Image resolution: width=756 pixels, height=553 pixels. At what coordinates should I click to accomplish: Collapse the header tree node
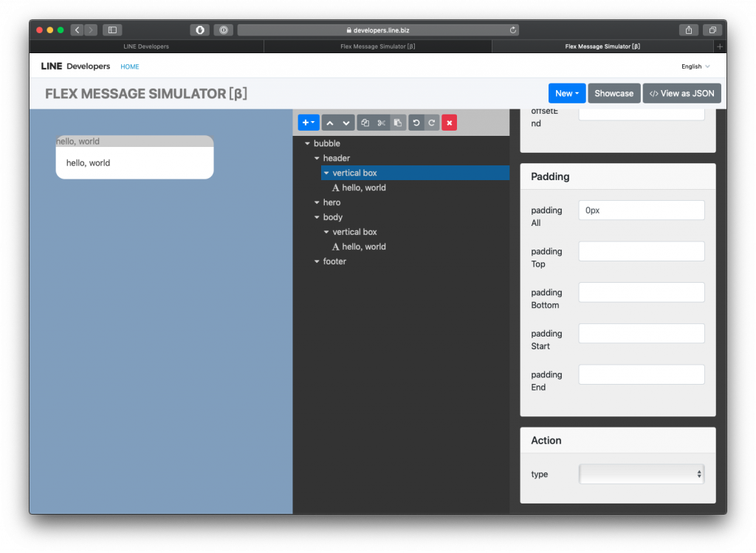tap(317, 158)
